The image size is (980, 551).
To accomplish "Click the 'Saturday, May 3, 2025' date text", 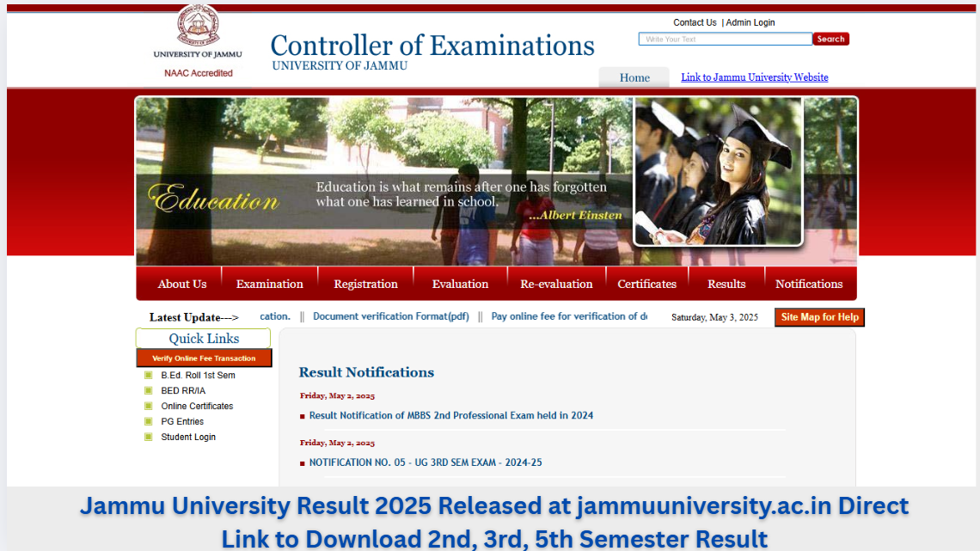I will coord(714,317).
